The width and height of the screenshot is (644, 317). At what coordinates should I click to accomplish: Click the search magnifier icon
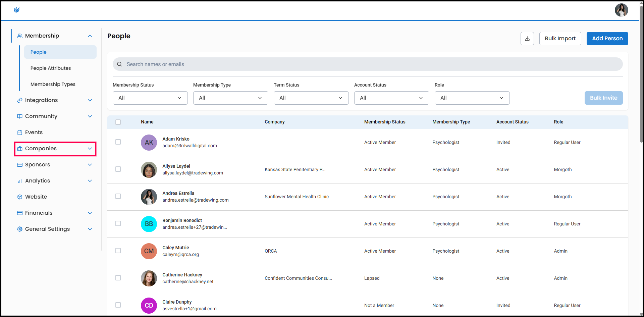119,64
